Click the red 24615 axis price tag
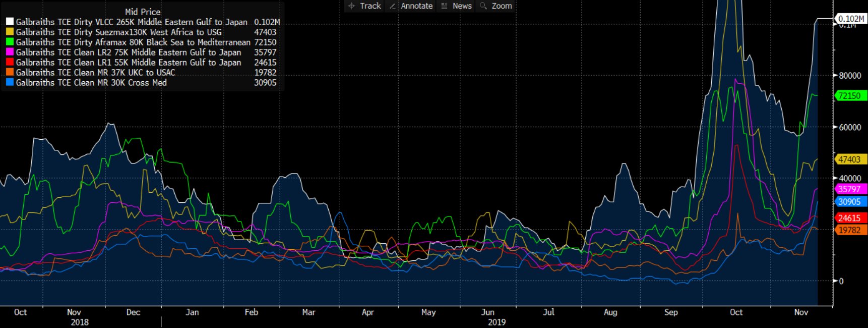868x328 pixels. click(851, 218)
